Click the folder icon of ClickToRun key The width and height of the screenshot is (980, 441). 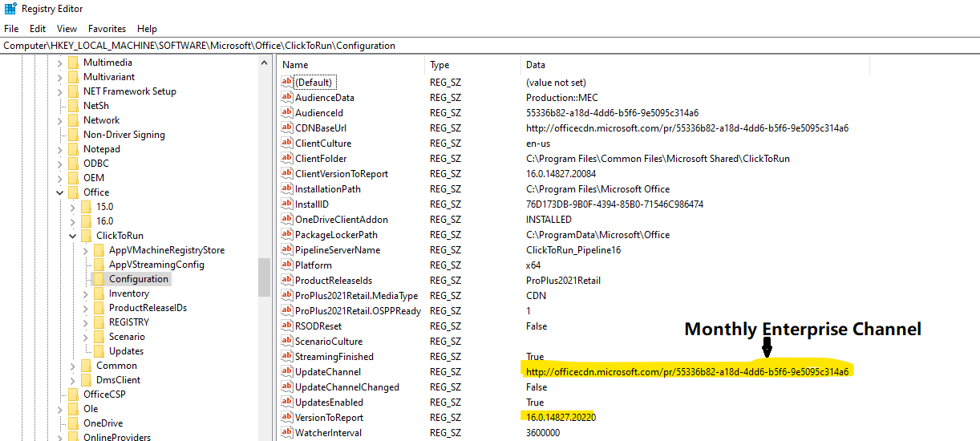pos(87,235)
